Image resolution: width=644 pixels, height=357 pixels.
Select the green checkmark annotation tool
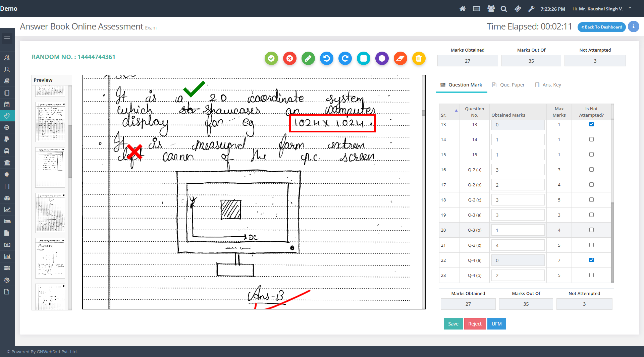pyautogui.click(x=271, y=58)
